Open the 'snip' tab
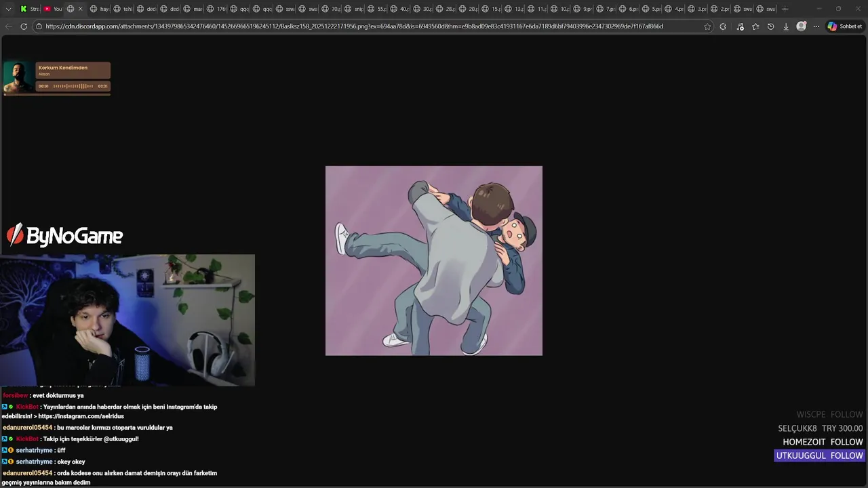 pyautogui.click(x=354, y=9)
